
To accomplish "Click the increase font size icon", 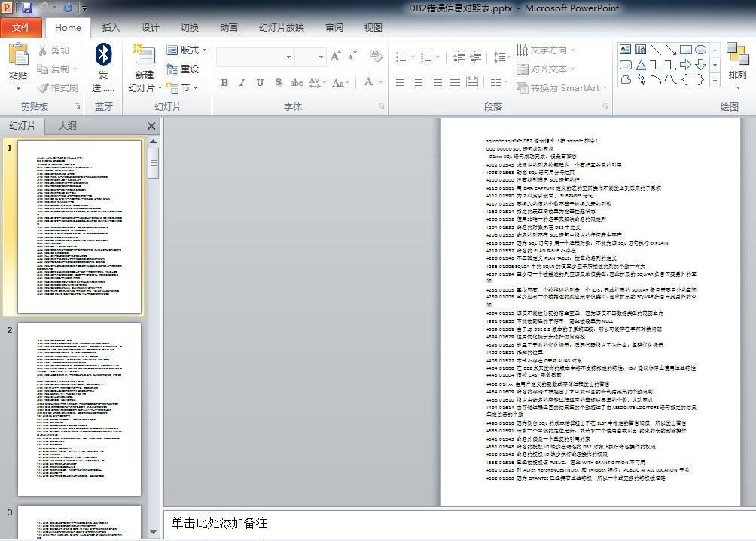I will (x=336, y=57).
